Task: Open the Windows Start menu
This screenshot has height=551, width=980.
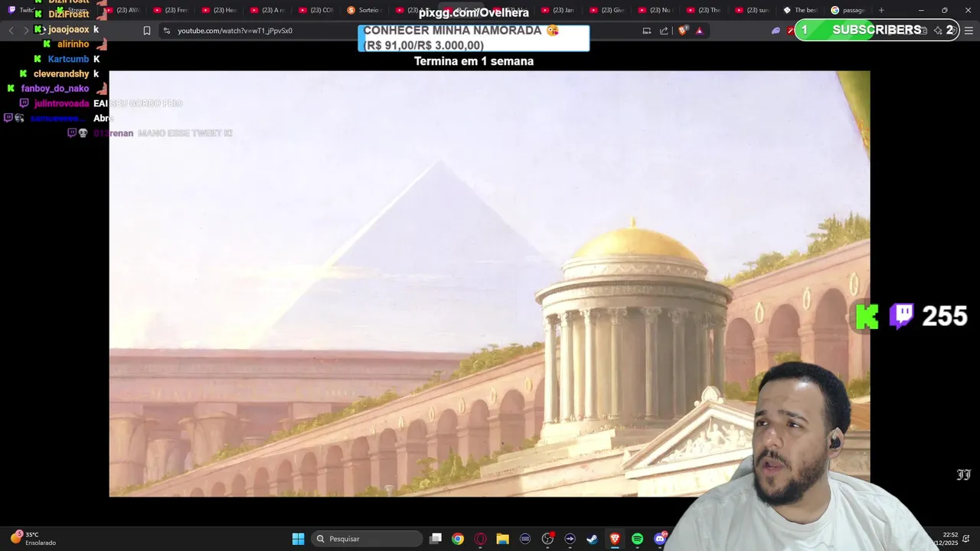Action: point(298,539)
